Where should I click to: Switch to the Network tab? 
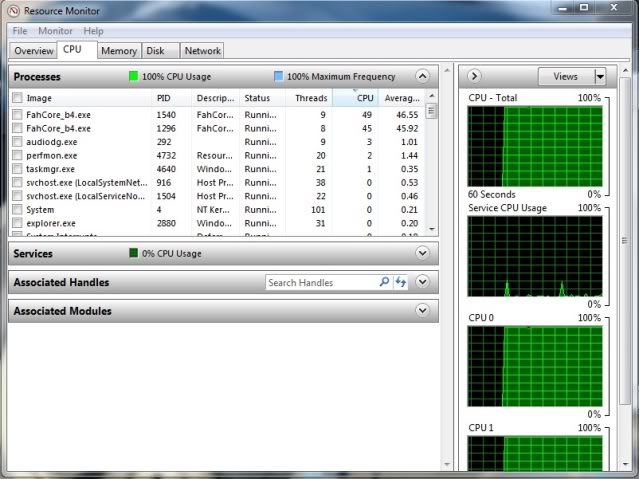(x=202, y=51)
